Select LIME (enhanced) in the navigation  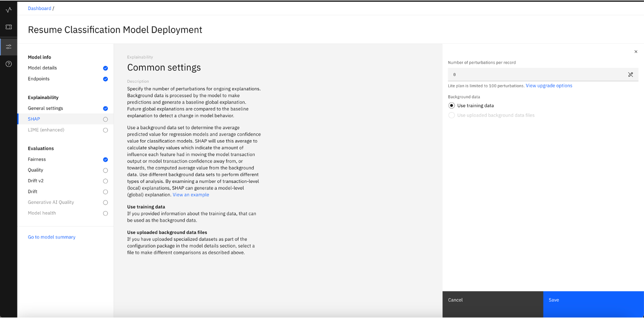[46, 130]
